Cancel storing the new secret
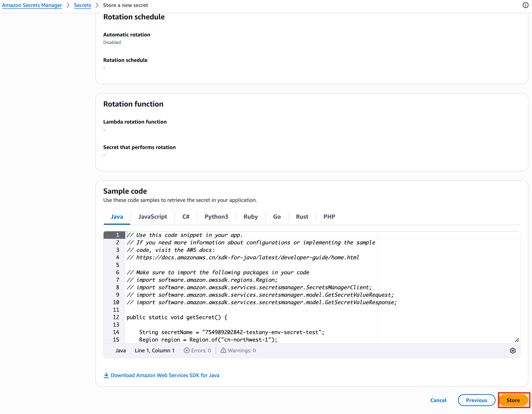The image size is (532, 414). coord(438,400)
